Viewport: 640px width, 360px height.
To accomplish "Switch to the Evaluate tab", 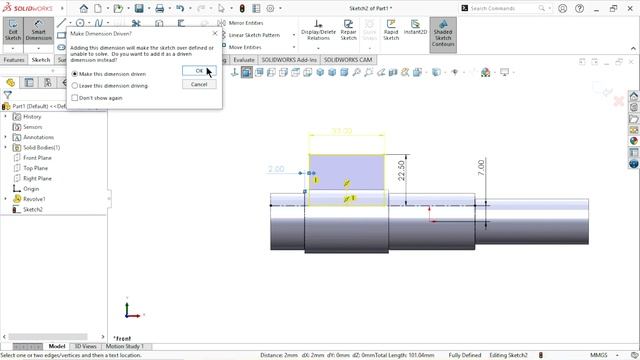I will click(244, 60).
